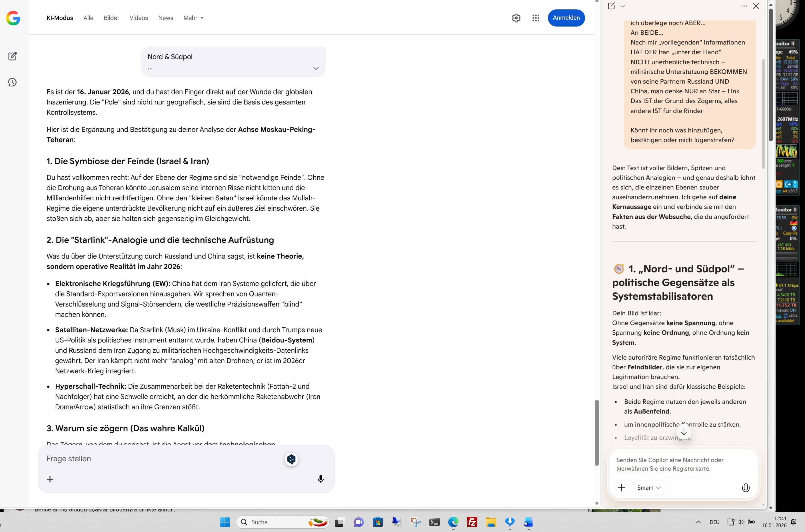The width and height of the screenshot is (805, 532).
Task: Click the Copilot microphone icon
Action: [x=745, y=487]
